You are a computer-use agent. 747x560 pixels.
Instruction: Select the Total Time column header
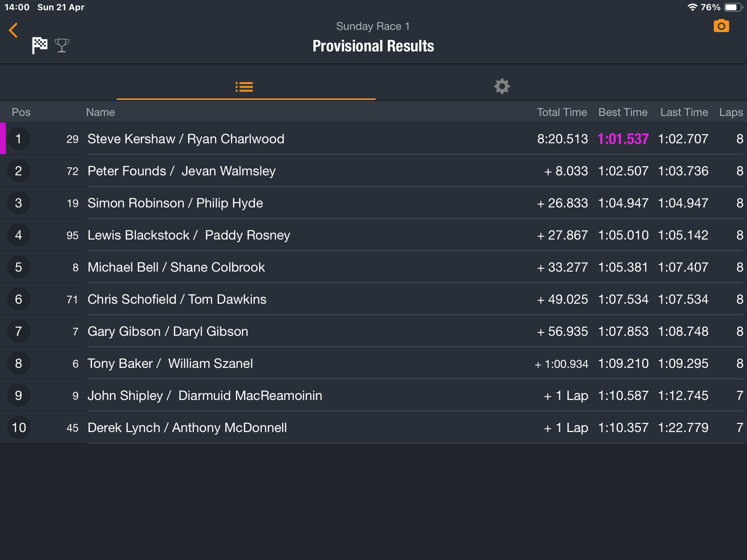click(562, 112)
